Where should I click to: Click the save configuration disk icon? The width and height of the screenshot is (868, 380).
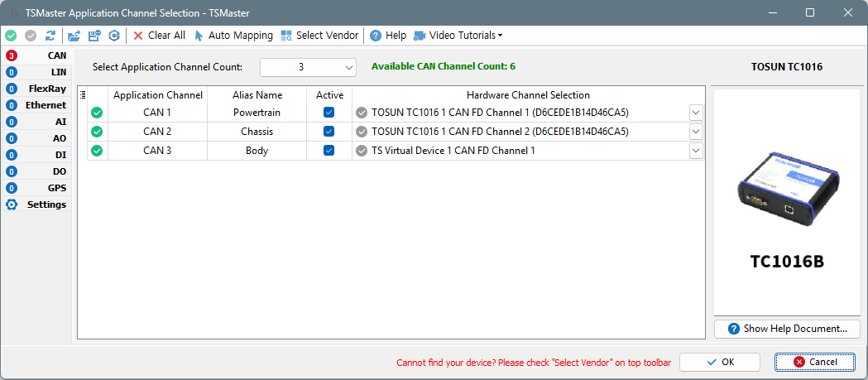tap(94, 36)
